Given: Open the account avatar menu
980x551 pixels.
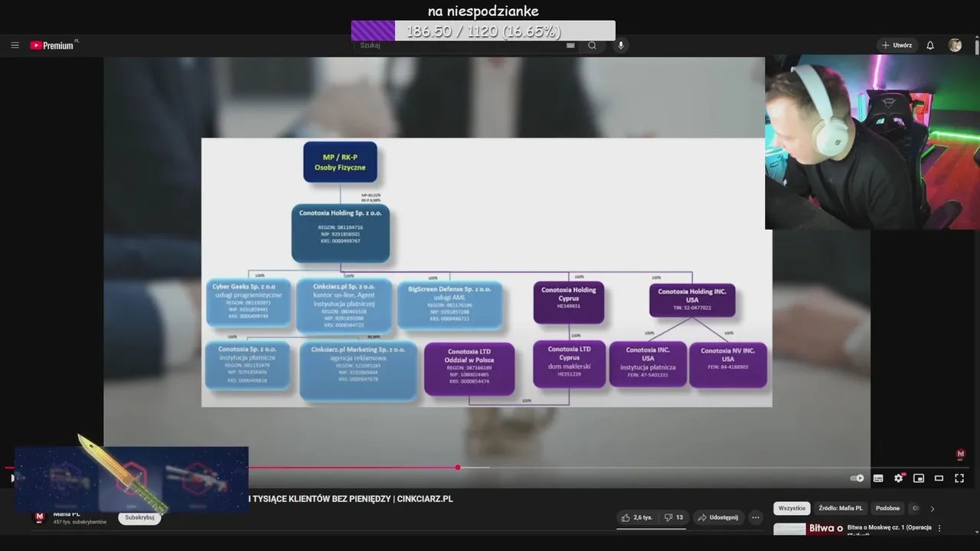Looking at the screenshot, I should (955, 45).
